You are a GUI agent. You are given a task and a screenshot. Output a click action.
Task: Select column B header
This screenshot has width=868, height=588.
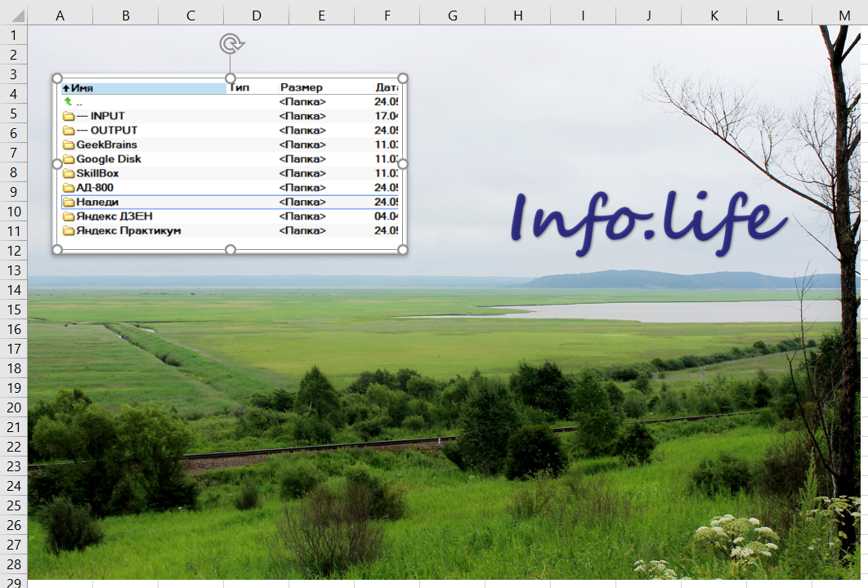point(126,16)
